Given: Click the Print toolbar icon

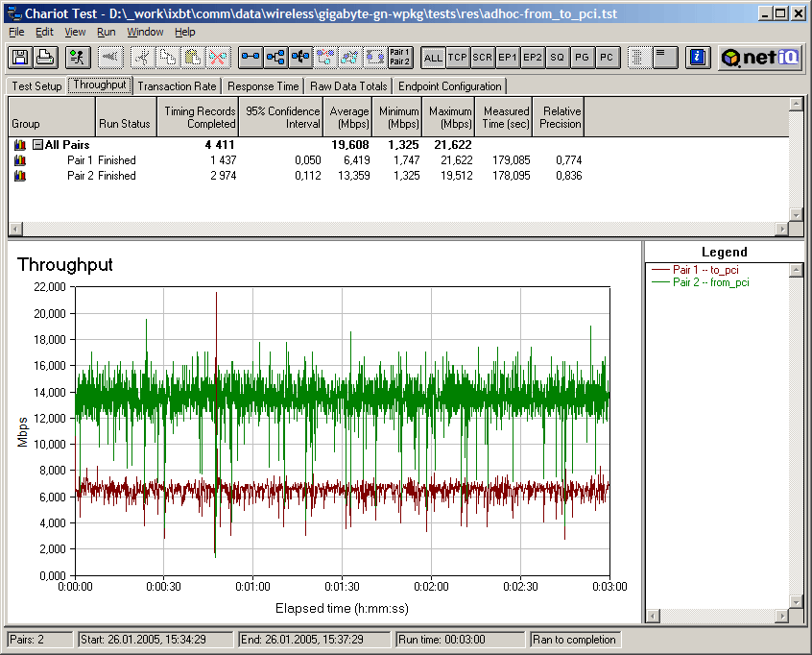Looking at the screenshot, I should pyautogui.click(x=44, y=58).
